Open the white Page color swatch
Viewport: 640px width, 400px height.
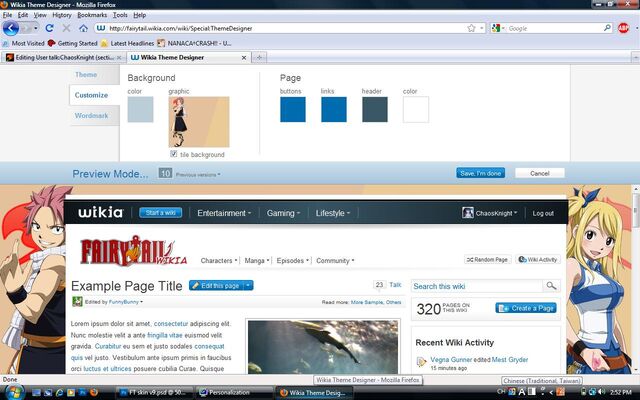pyautogui.click(x=416, y=109)
